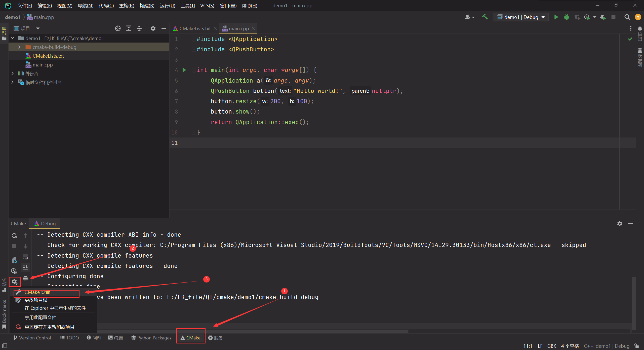644x350 pixels.
Task: Select CMake 设置 menu entry
Action: (x=37, y=292)
